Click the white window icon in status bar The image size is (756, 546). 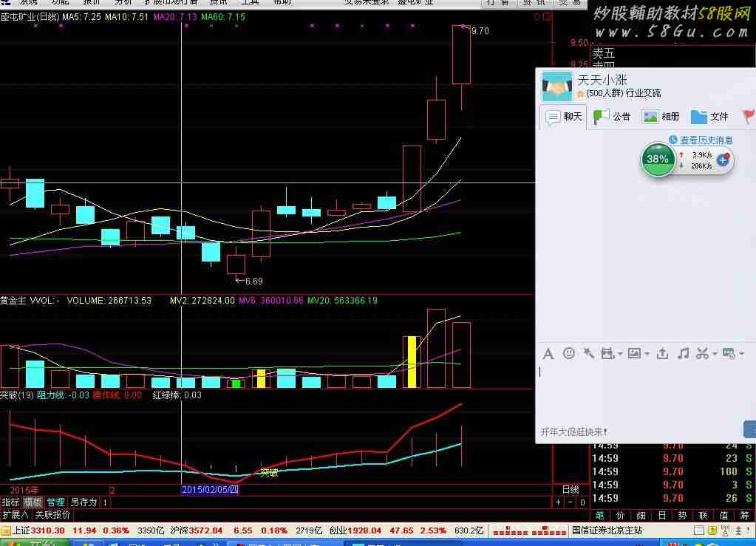(x=698, y=530)
